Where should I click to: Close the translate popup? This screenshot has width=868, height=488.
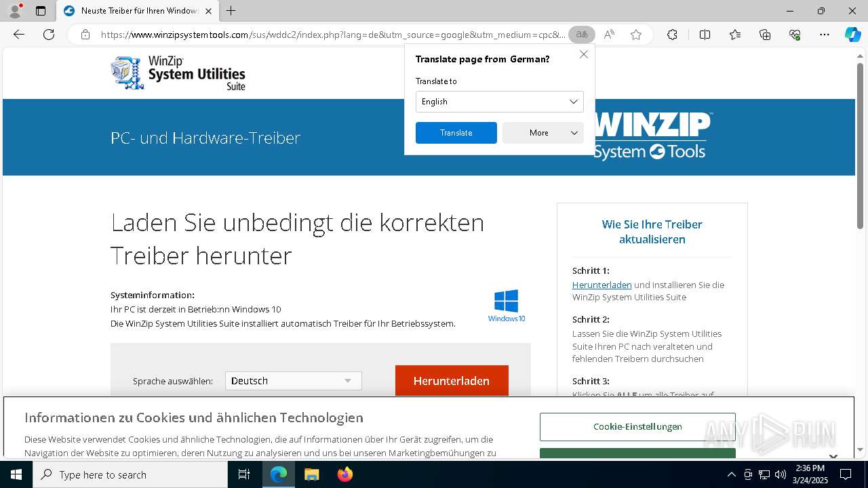584,54
